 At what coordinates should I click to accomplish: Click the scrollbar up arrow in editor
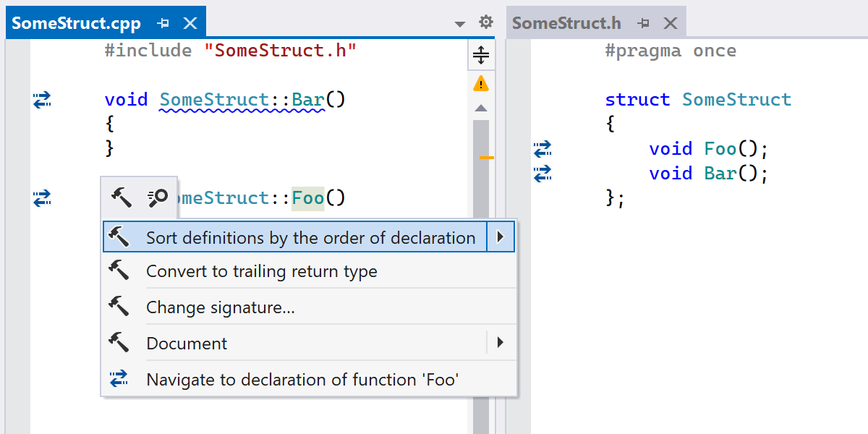coord(481,109)
